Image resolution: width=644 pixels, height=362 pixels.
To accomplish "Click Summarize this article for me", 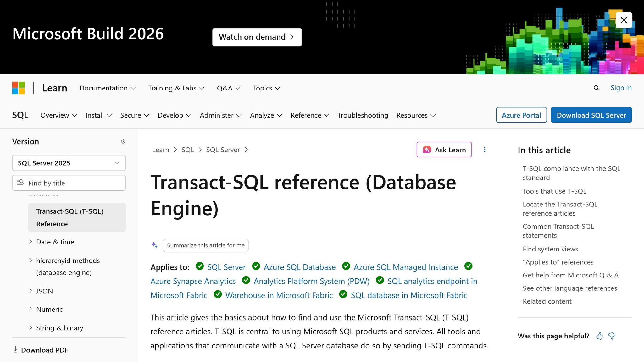I will [206, 245].
